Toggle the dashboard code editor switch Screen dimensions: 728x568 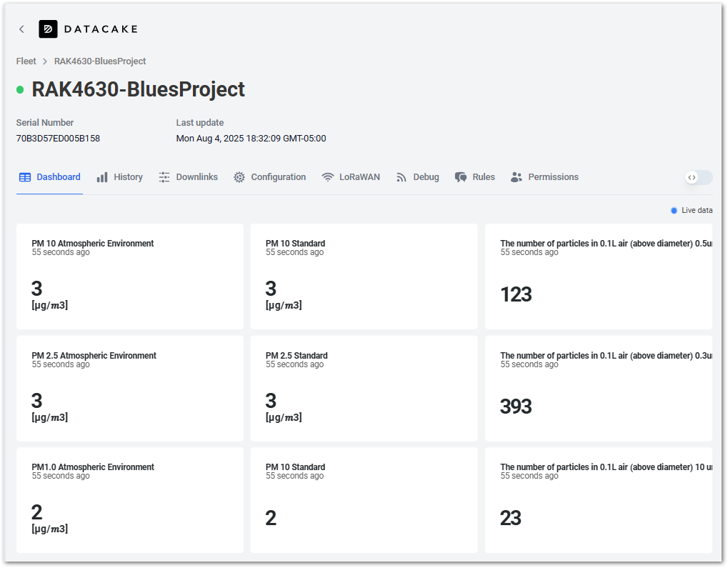(698, 177)
